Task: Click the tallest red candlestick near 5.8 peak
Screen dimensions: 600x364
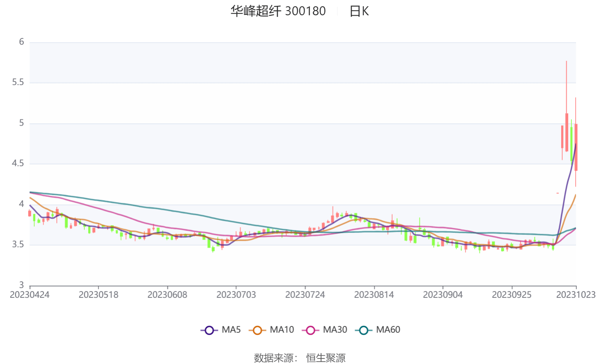Action: click(567, 106)
